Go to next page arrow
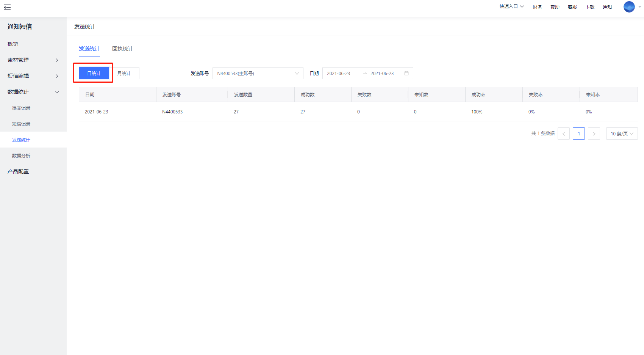Screen dimensions: 644x355 coord(594,134)
